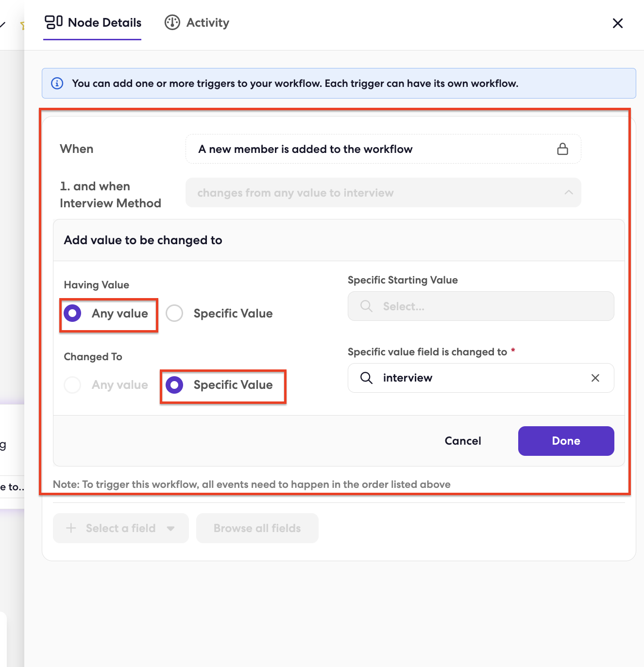This screenshot has height=667, width=644.
Task: Click the Node Details tab icon
Action: pyautogui.click(x=53, y=22)
